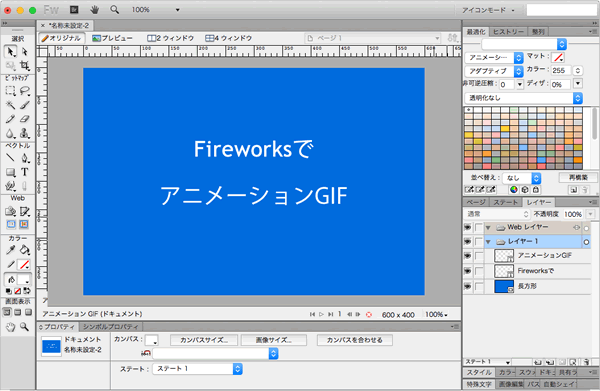Select the Paint Bucket tool
The image size is (600, 391).
[24, 250]
